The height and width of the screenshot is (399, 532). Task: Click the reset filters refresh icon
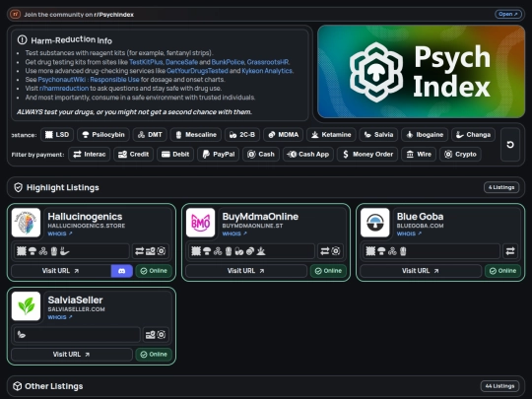click(510, 145)
